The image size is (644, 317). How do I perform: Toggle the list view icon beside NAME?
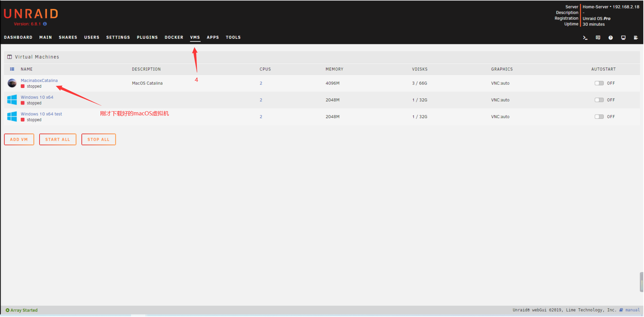[x=12, y=69]
